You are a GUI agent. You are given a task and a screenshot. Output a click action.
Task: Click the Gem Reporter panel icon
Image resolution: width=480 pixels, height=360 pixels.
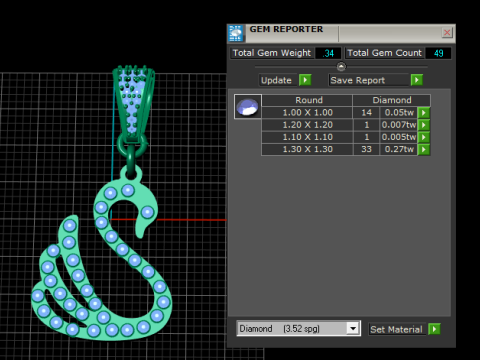coord(236,33)
